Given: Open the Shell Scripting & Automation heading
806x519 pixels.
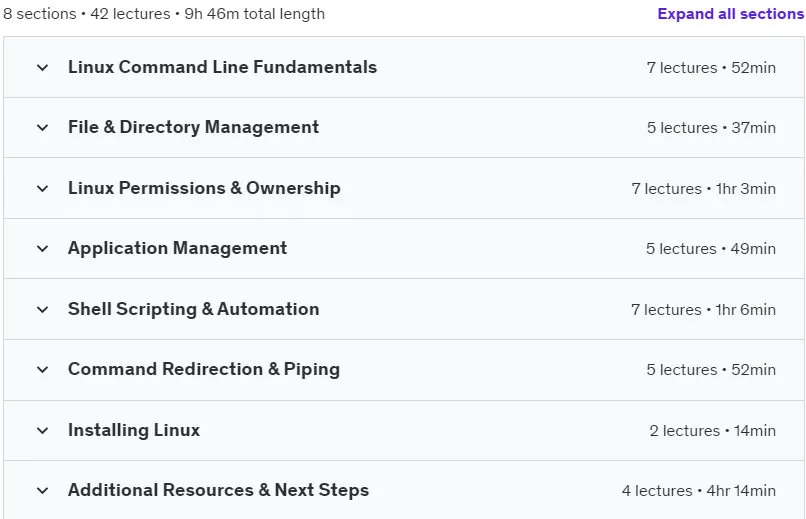Looking at the screenshot, I should 193,309.
